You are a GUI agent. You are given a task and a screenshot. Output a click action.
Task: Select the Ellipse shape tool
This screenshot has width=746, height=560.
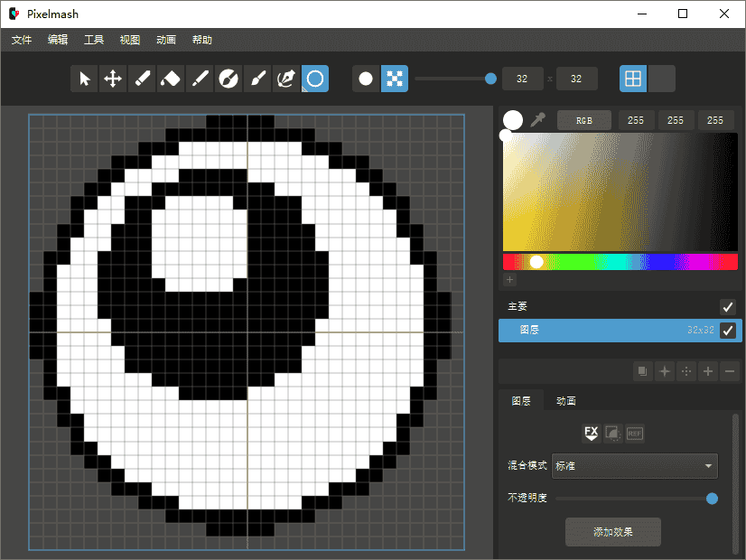[315, 79]
